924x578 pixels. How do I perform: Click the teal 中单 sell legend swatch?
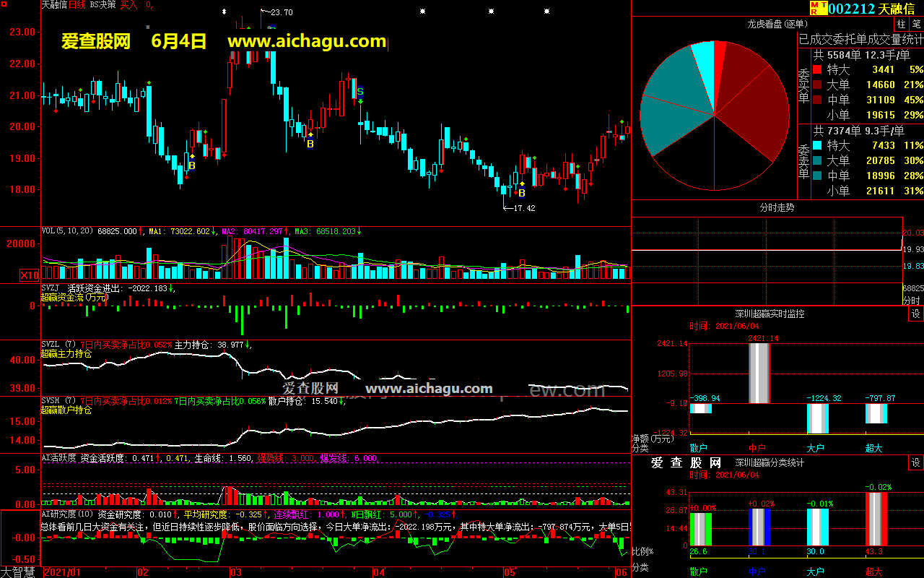click(817, 176)
